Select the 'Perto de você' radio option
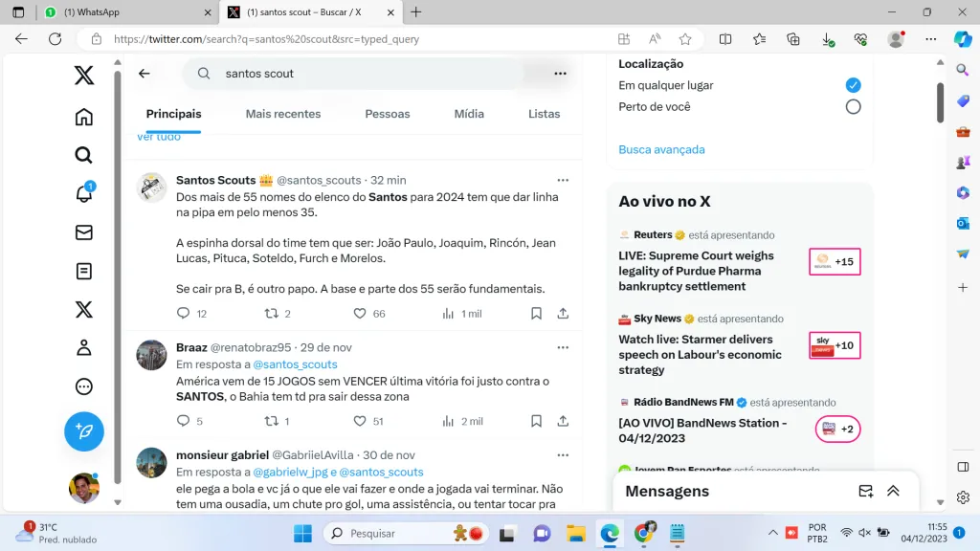 click(x=853, y=107)
